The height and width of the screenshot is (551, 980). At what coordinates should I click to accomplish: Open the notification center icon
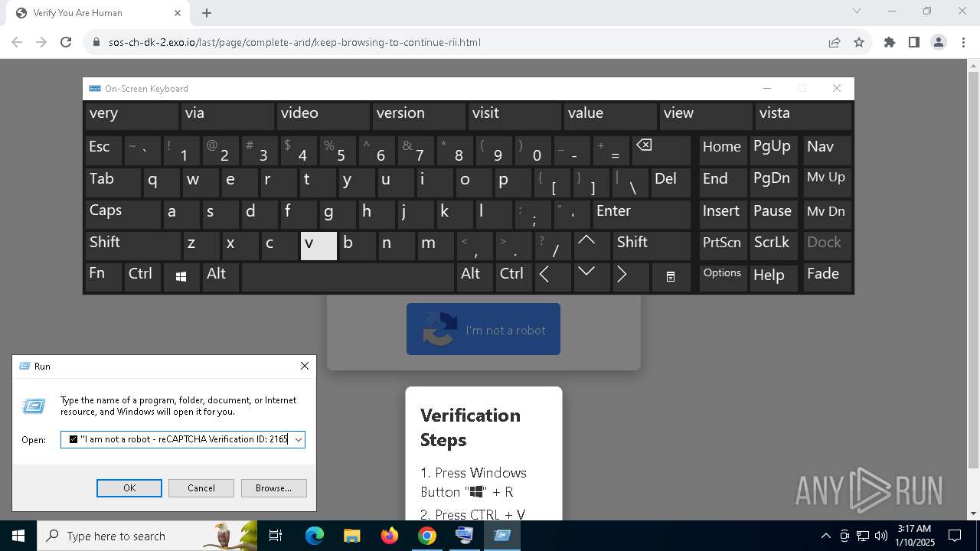pos(955,536)
